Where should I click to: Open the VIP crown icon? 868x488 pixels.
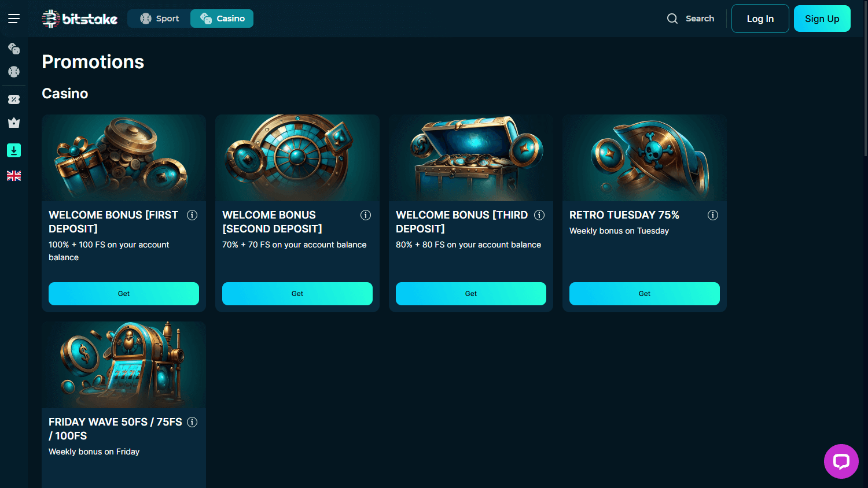coord(14,123)
